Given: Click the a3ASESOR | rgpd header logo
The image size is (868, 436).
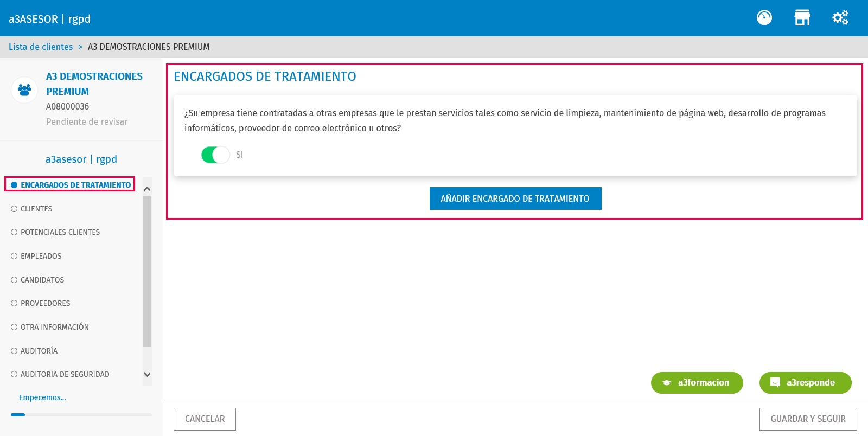Looking at the screenshot, I should tap(49, 19).
